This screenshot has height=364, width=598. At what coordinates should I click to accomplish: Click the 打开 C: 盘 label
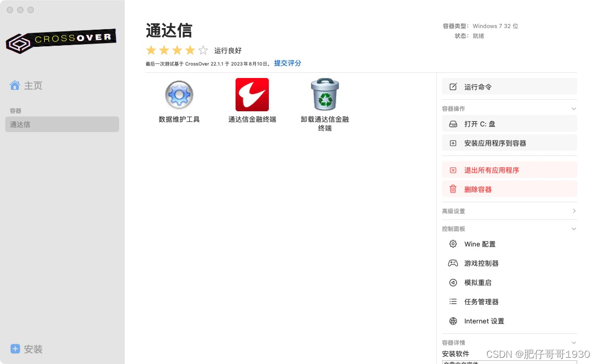[x=480, y=124]
